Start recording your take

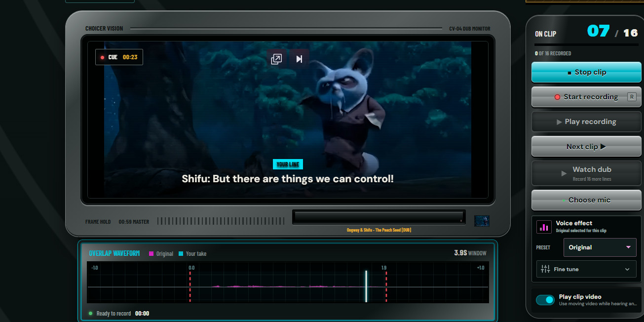point(586,97)
